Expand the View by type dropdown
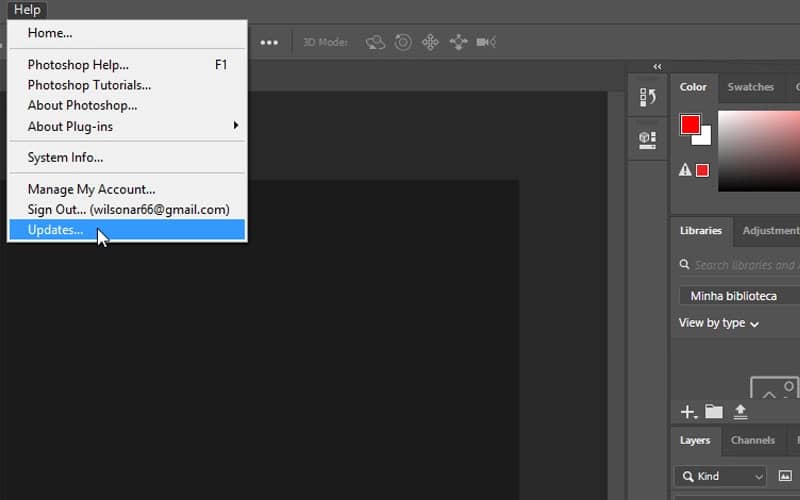 tap(718, 323)
